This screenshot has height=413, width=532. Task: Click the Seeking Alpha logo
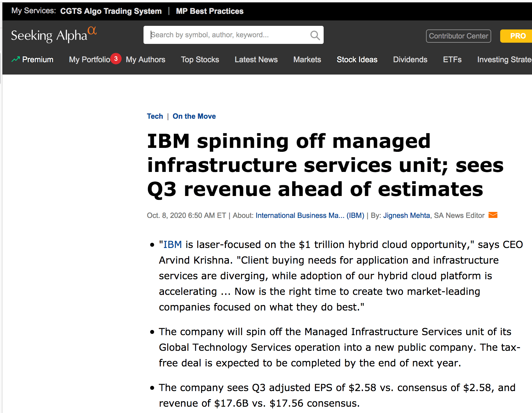click(x=54, y=35)
